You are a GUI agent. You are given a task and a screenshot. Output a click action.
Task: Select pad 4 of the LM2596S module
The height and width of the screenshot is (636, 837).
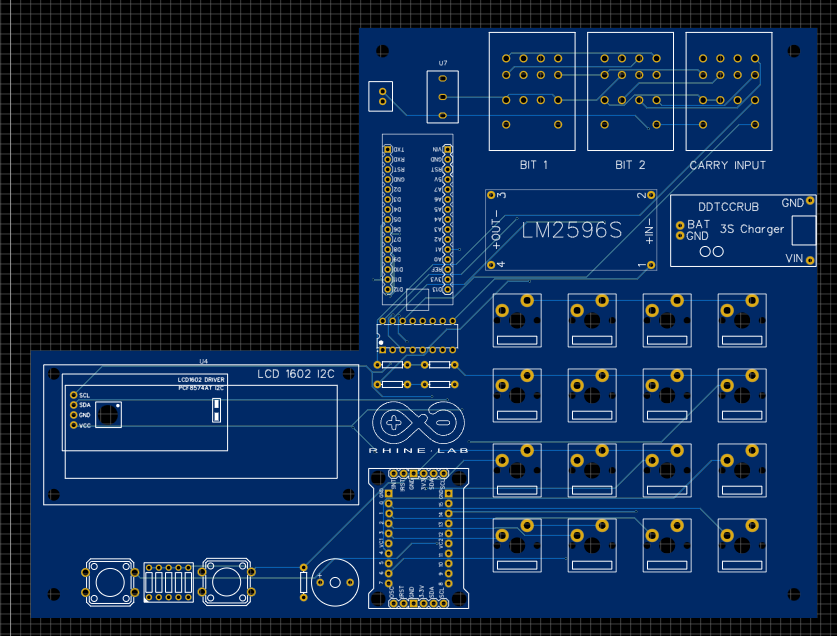[x=491, y=265]
